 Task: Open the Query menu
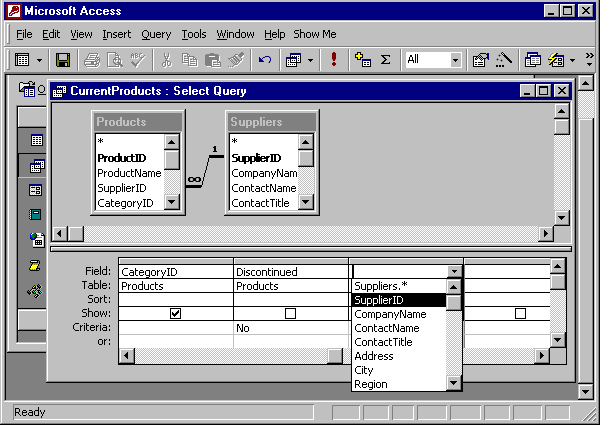click(x=156, y=34)
